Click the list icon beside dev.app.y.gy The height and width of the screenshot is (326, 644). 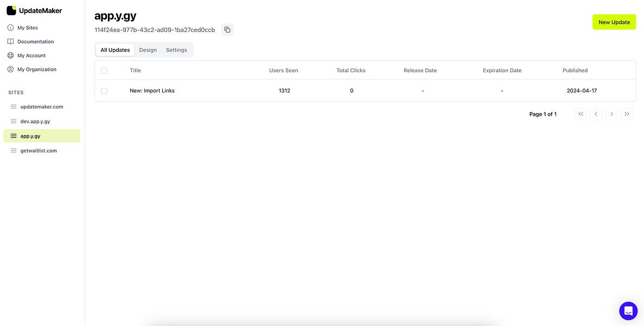pyautogui.click(x=14, y=121)
